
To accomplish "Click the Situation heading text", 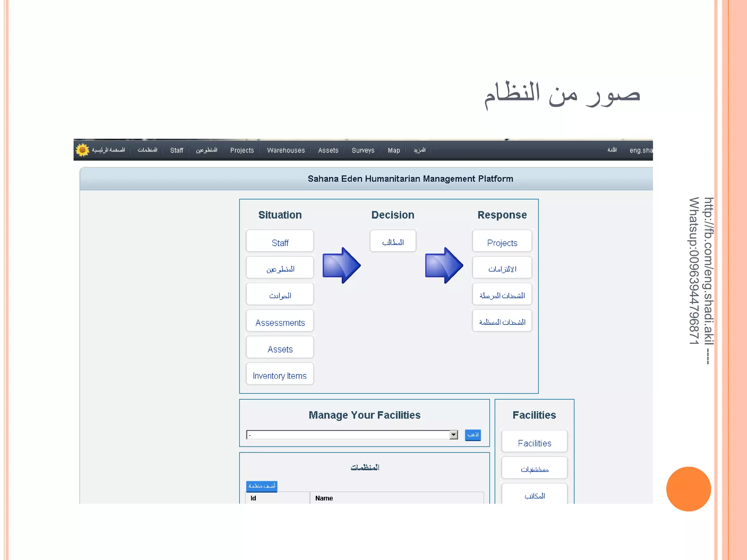I will [280, 215].
